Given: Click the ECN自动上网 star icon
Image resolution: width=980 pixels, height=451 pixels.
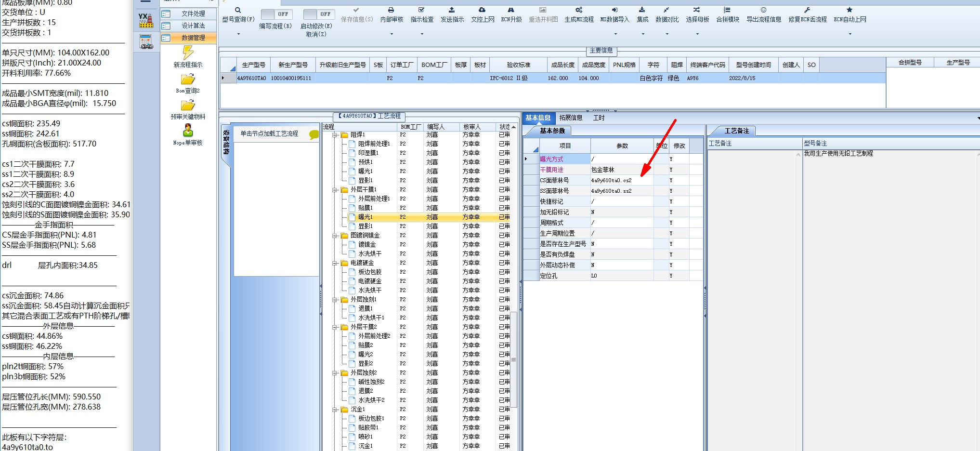Looking at the screenshot, I should [849, 10].
